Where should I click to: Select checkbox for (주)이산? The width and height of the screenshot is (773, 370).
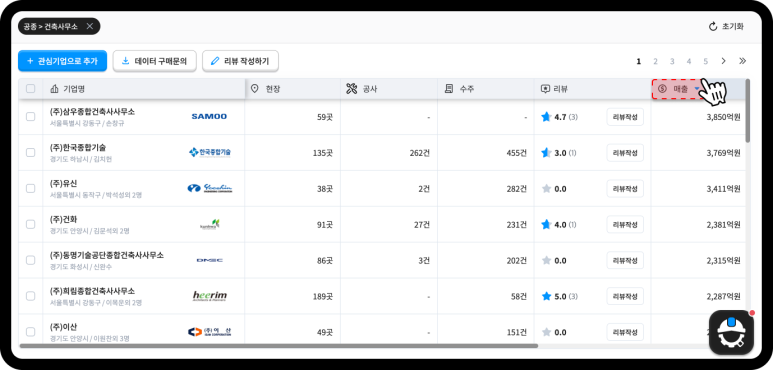[31, 332]
